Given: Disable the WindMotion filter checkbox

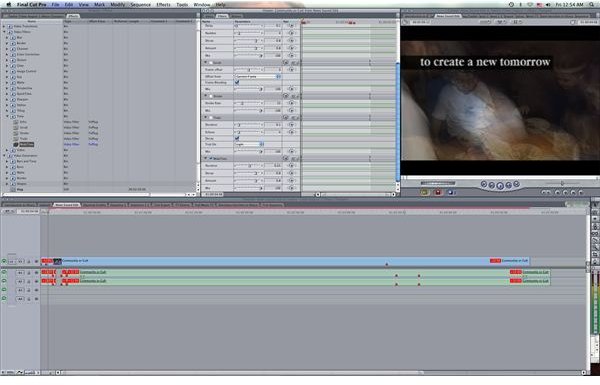Looking at the screenshot, I should [211, 158].
